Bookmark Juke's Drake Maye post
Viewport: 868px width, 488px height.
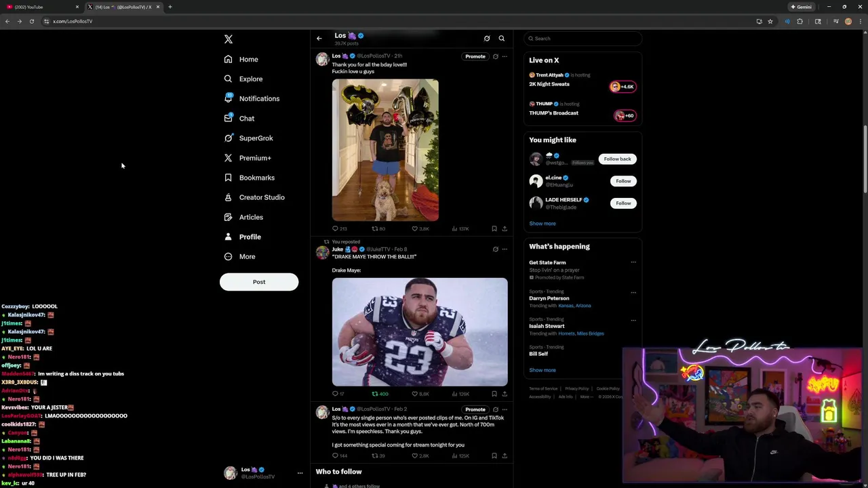click(x=494, y=394)
